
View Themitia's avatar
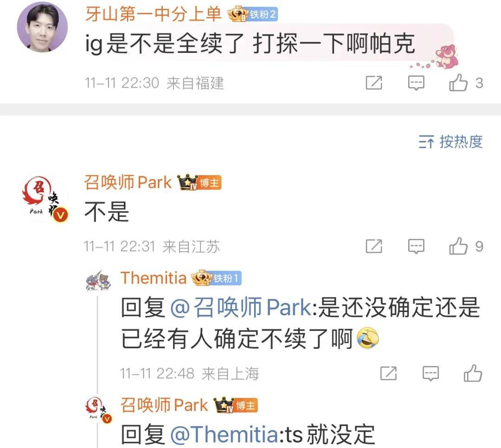click(x=98, y=280)
